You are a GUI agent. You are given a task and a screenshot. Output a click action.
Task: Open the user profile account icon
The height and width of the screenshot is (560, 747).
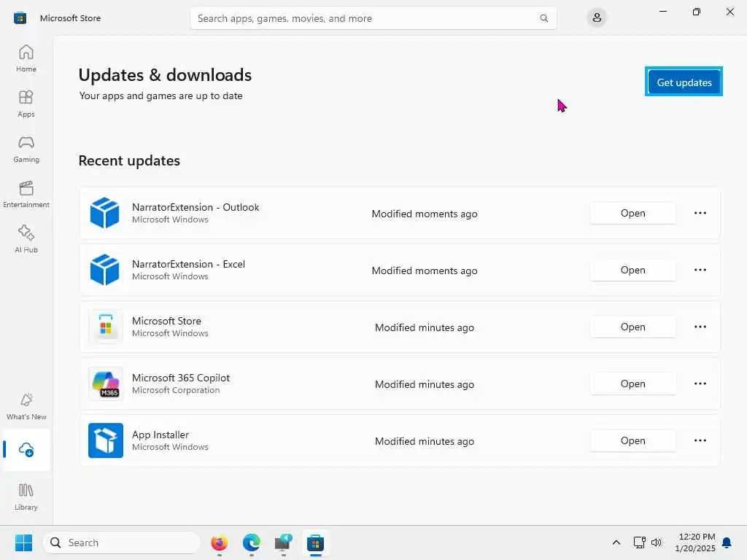[x=597, y=18]
